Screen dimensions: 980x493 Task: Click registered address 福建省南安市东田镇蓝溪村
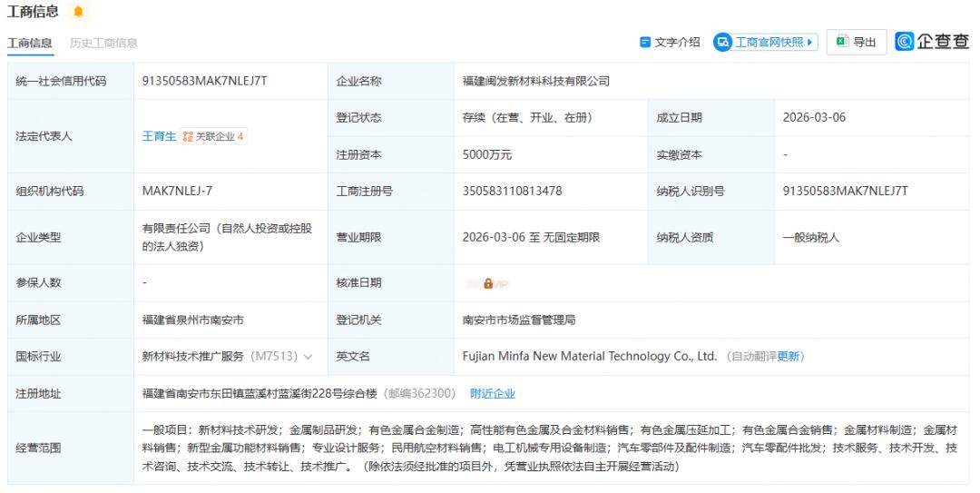[260, 393]
